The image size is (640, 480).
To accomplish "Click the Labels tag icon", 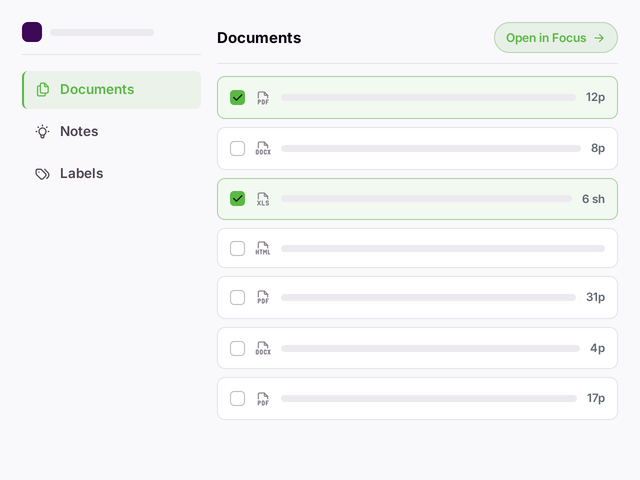I will click(x=42, y=174).
